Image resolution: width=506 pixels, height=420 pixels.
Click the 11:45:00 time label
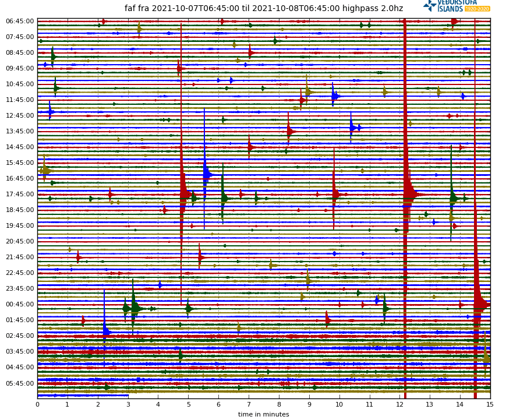point(20,100)
